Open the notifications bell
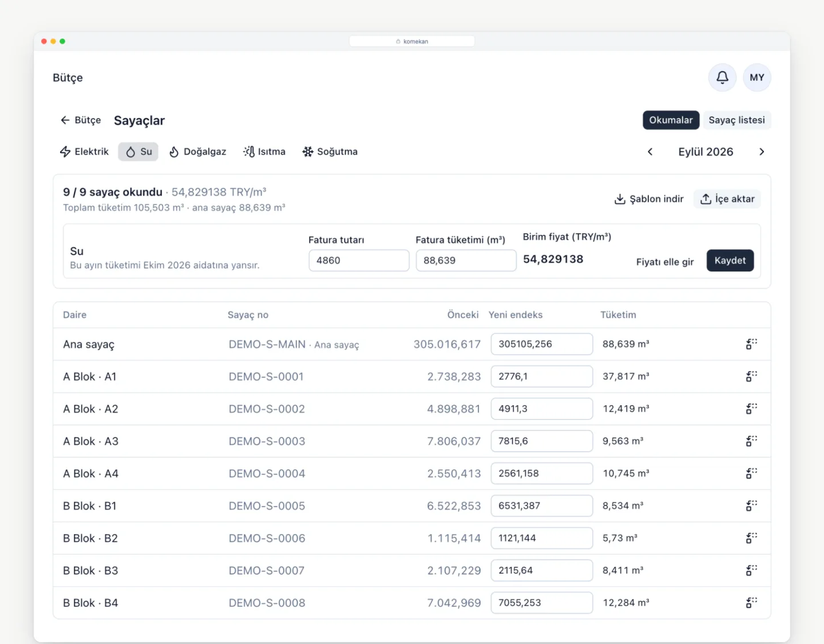Screen dimensions: 824x644 point(722,77)
